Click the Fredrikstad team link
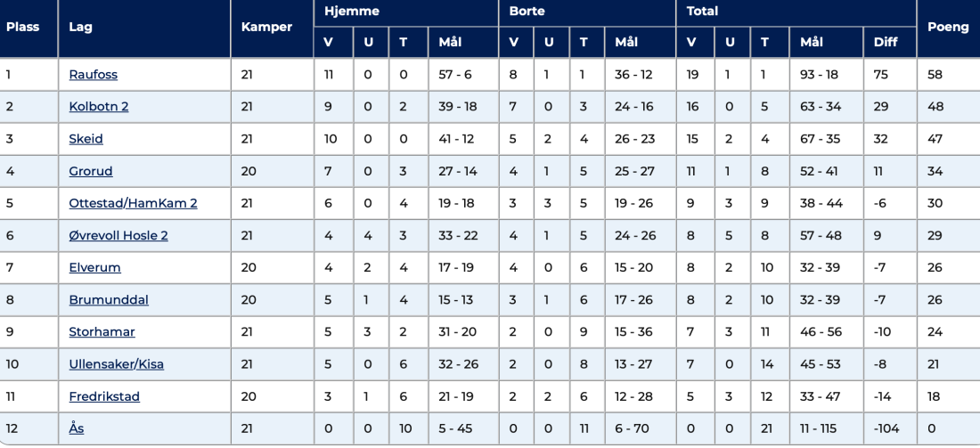The height and width of the screenshot is (448, 980). pyautogui.click(x=104, y=396)
